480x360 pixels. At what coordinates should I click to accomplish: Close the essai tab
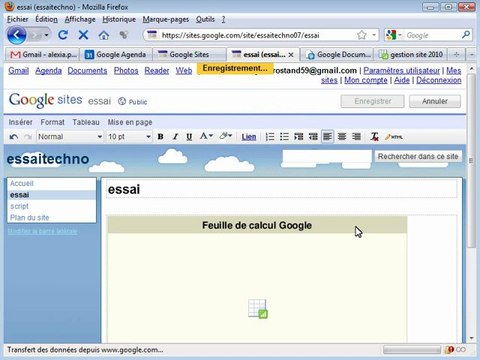291,55
